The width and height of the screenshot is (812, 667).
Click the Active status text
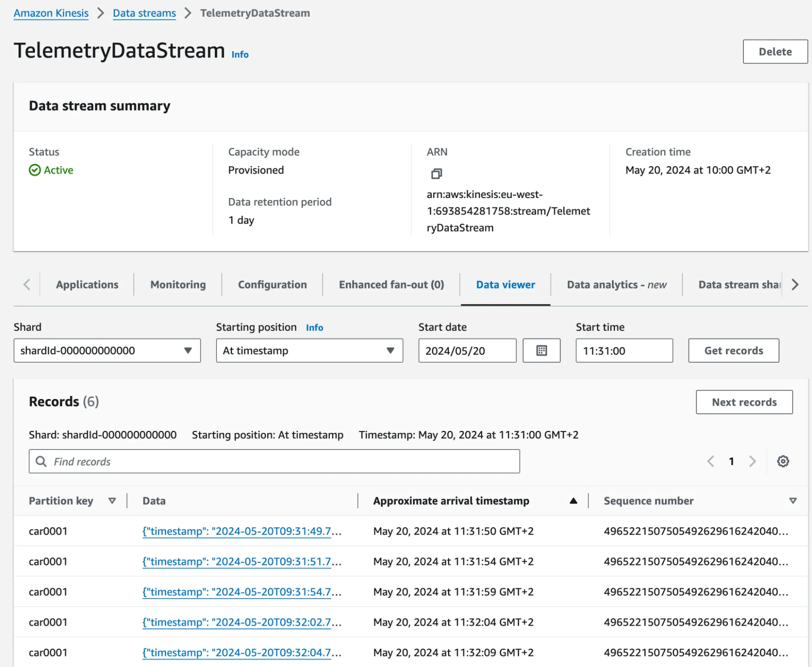pyautogui.click(x=58, y=170)
